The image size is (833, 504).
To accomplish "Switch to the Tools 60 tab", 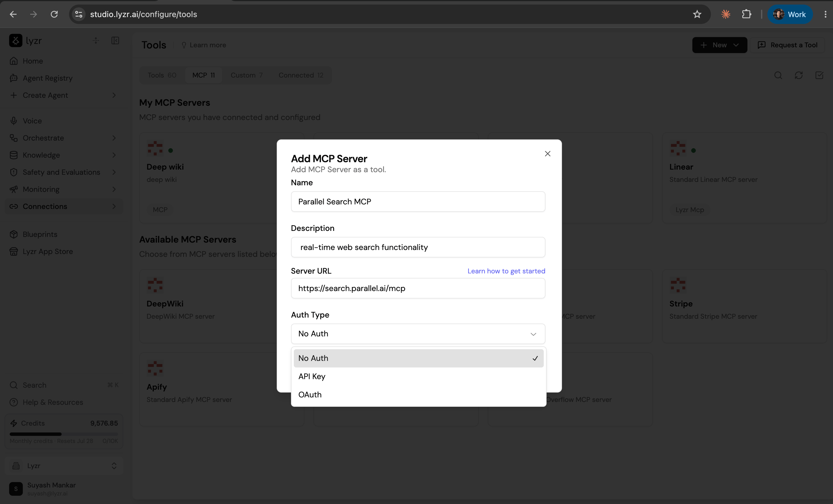I will [x=162, y=75].
